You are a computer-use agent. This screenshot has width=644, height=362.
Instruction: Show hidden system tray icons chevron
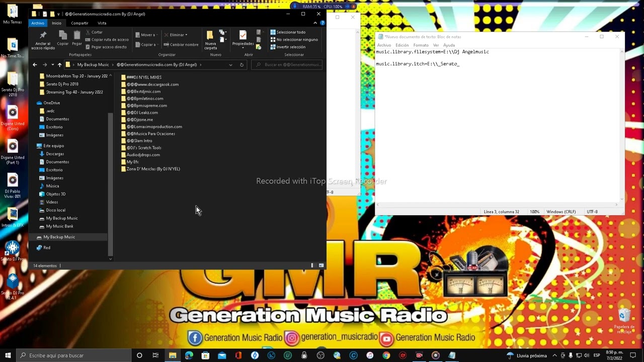554,355
